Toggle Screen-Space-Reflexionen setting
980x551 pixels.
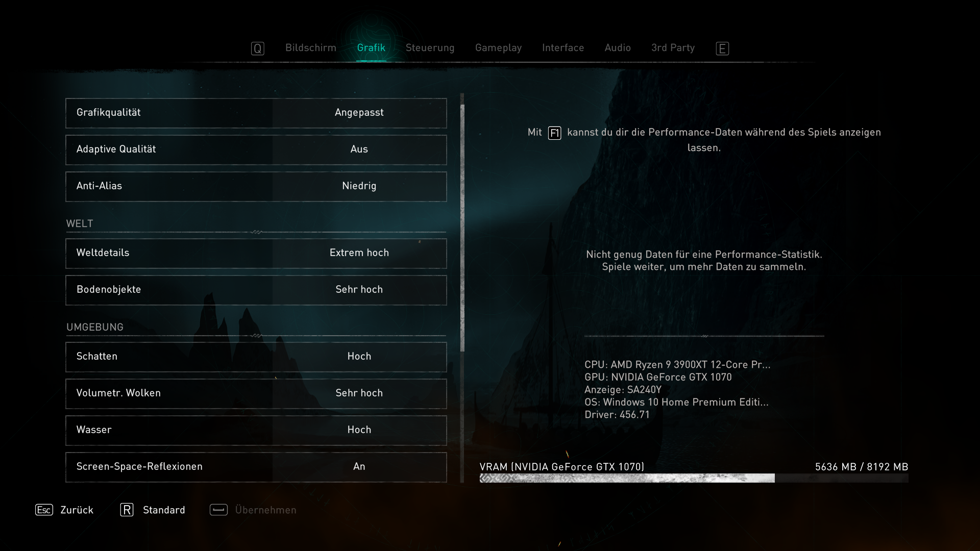click(359, 467)
